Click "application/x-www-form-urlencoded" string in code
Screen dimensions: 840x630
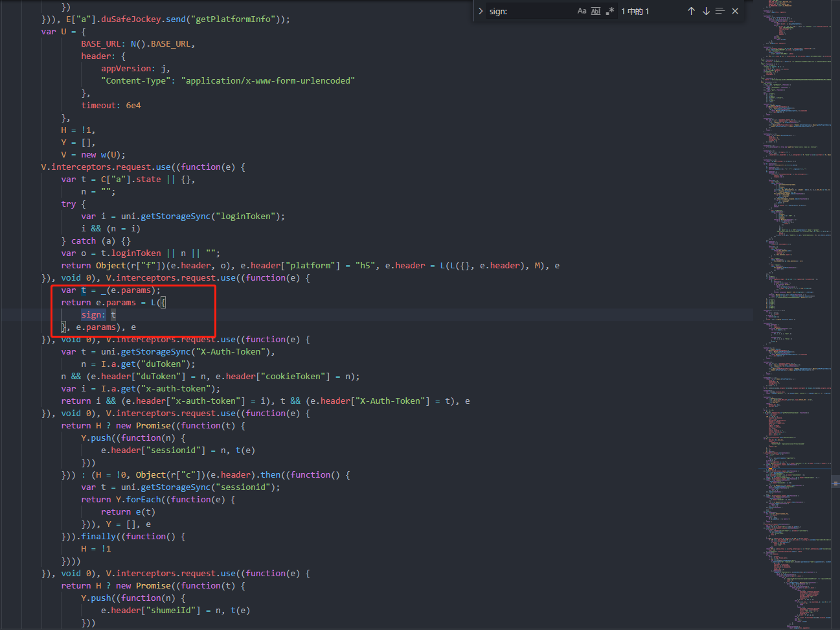267,81
